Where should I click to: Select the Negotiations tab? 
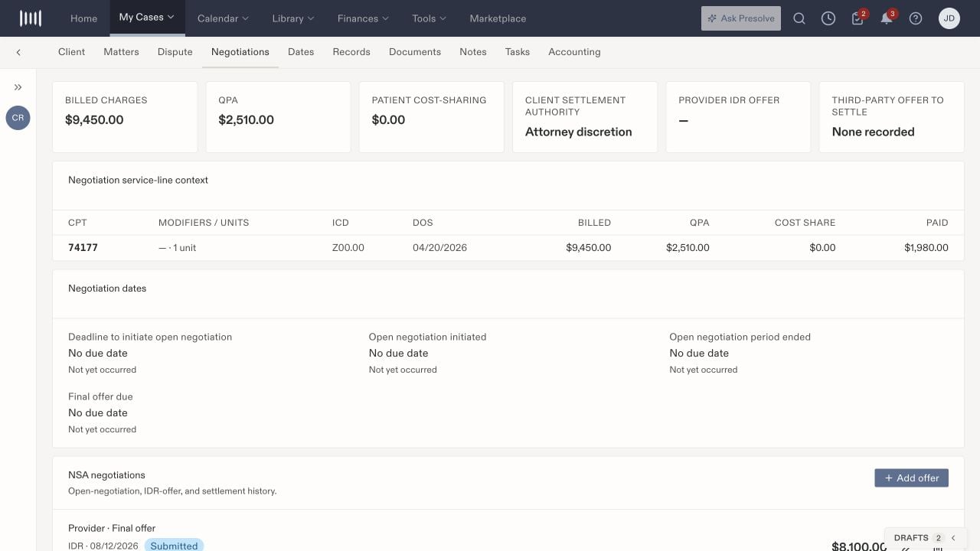tap(240, 52)
